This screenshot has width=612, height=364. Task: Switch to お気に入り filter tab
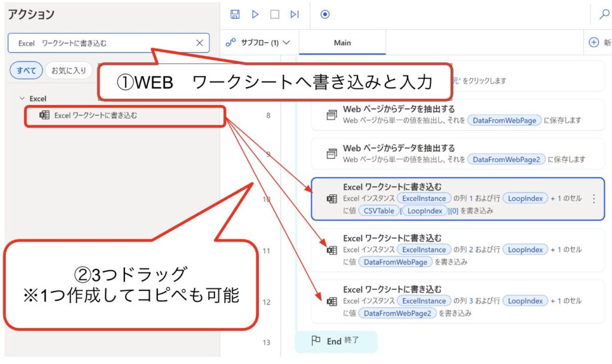pyautogui.click(x=68, y=71)
